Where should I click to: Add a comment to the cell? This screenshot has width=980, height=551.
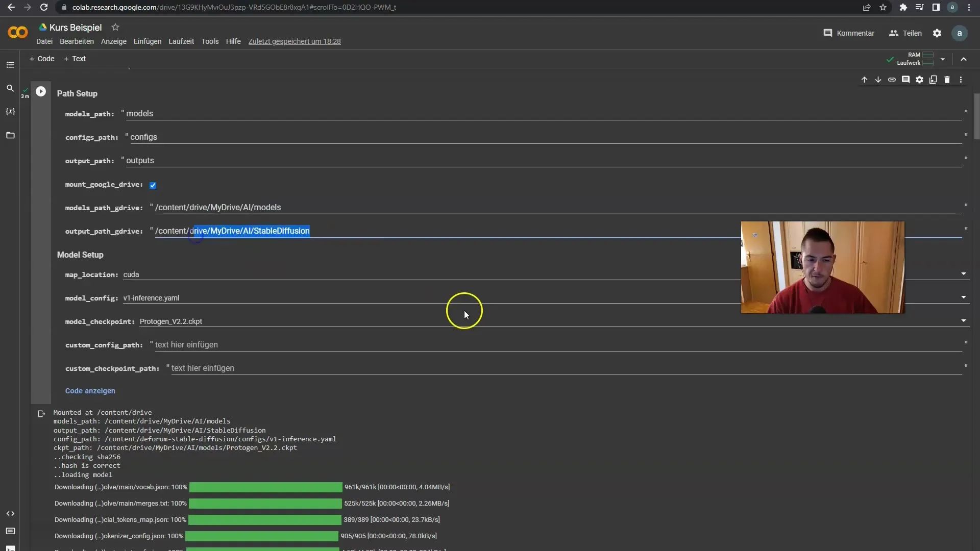pos(905,80)
